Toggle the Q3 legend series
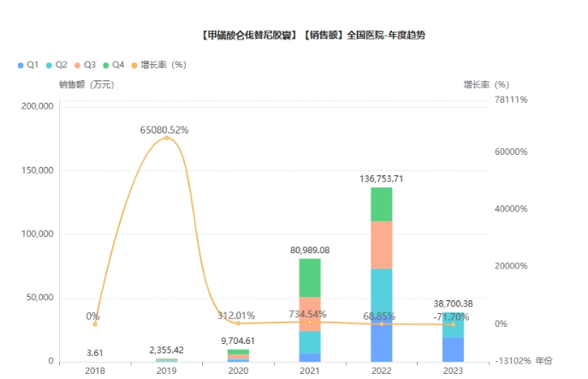Viewport: 588px width, 379px height. coord(85,64)
